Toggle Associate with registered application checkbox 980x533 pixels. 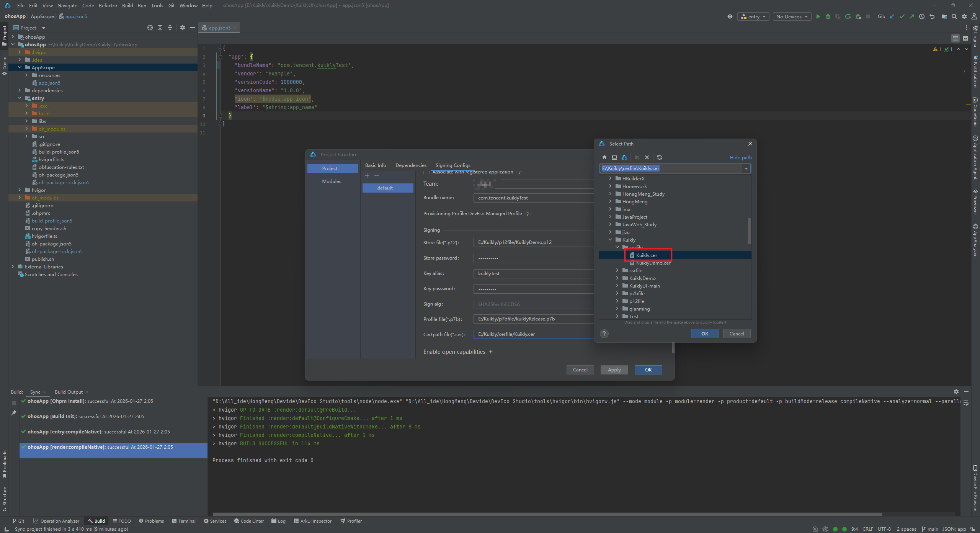(x=426, y=172)
